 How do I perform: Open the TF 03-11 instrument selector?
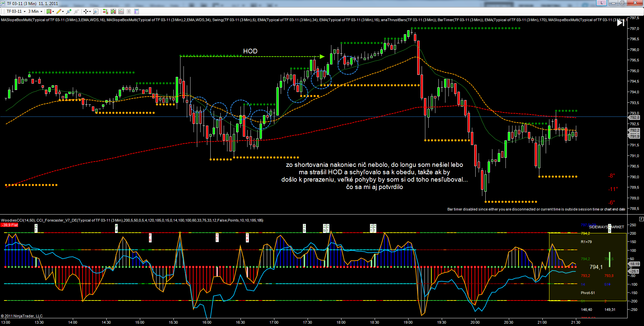pyautogui.click(x=16, y=11)
